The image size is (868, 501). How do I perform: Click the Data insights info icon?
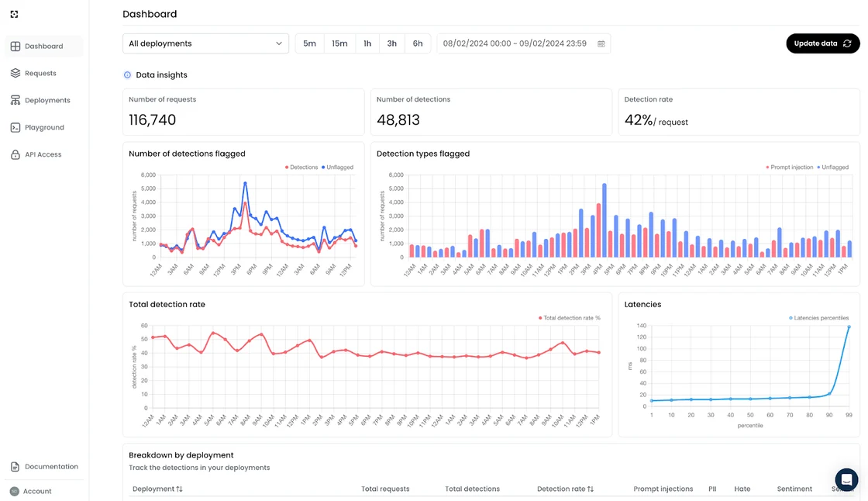coord(127,74)
